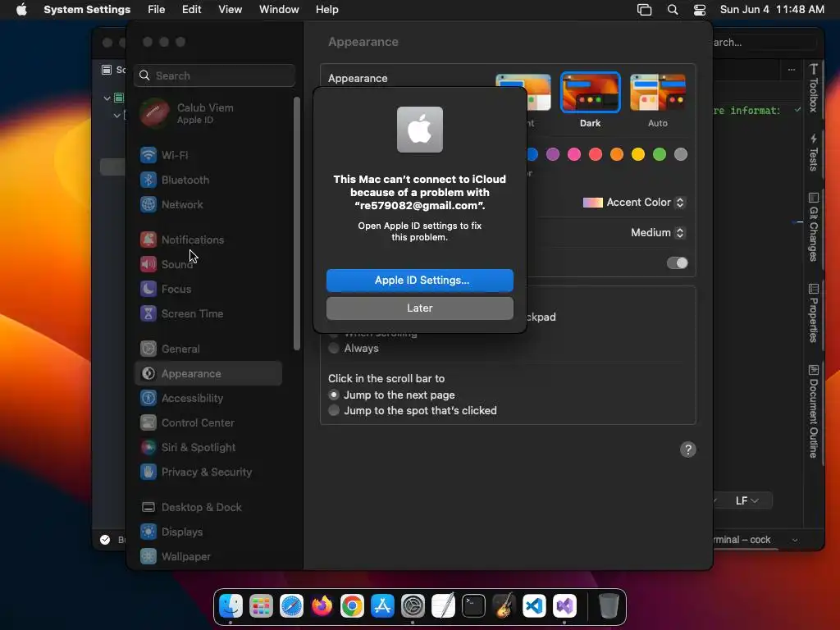
Task: Select Jump to the spot that's clicked
Action: coord(334,410)
